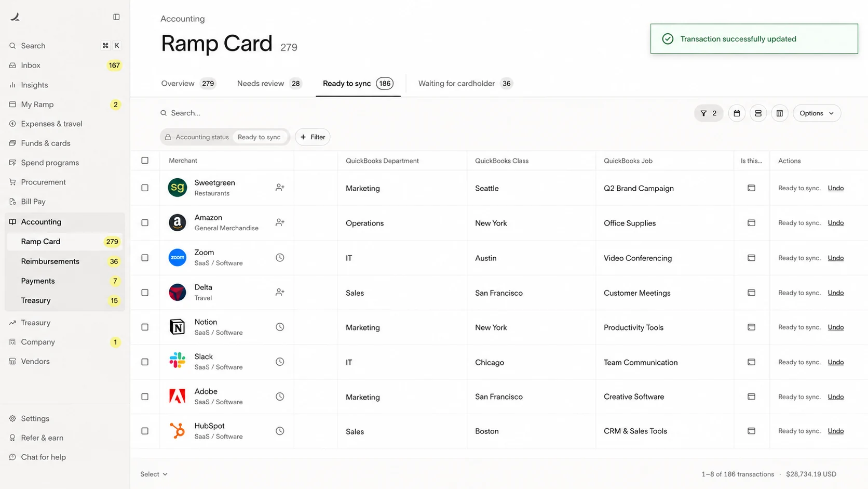Check the Zoom row checkbox
This screenshot has width=868, height=489.
[x=145, y=258]
